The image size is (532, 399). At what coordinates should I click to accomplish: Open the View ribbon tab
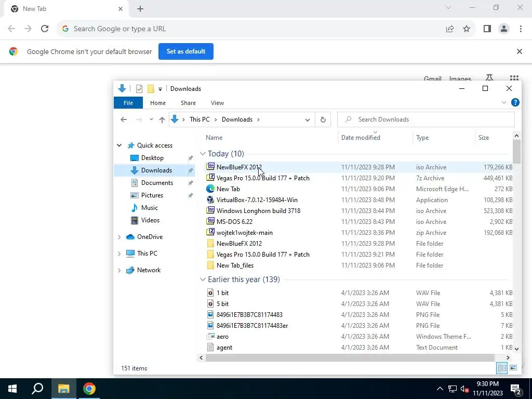pyautogui.click(x=217, y=103)
